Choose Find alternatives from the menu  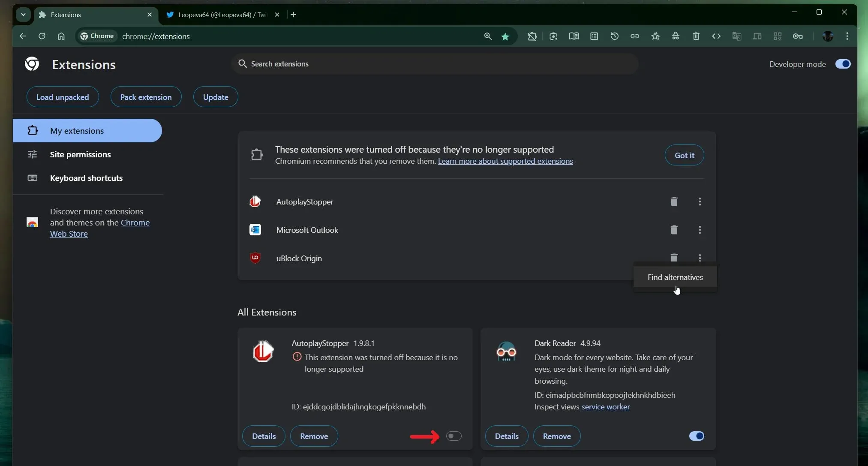(675, 277)
